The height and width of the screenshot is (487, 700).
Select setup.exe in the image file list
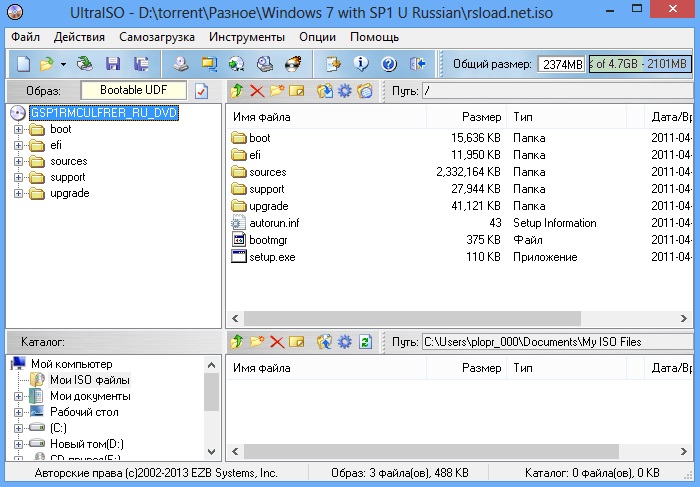click(272, 257)
